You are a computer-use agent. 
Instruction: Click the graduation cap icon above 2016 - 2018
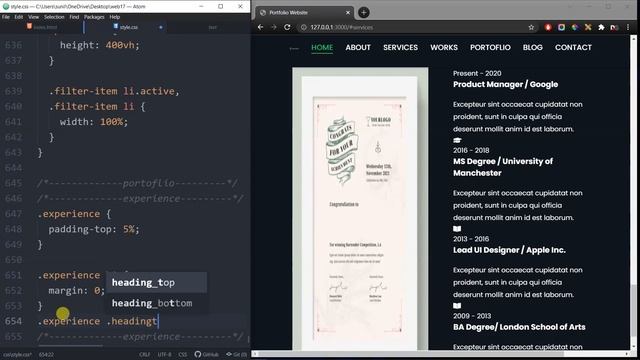pyautogui.click(x=457, y=140)
